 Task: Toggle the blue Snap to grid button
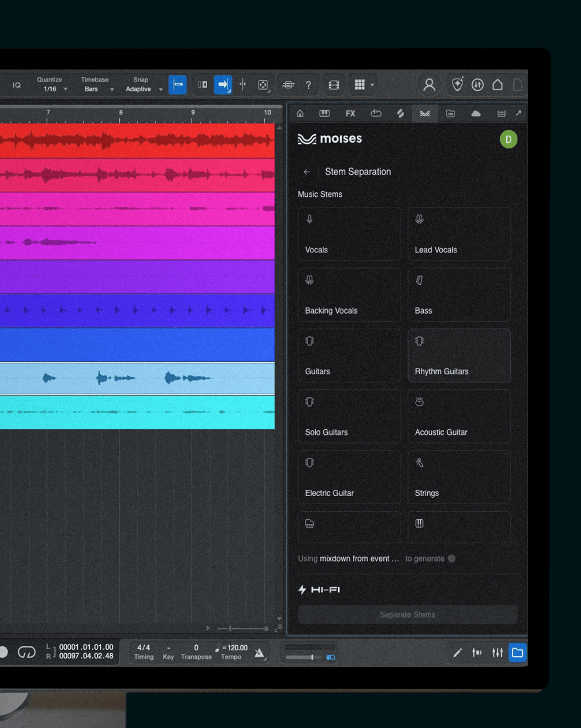coord(178,84)
